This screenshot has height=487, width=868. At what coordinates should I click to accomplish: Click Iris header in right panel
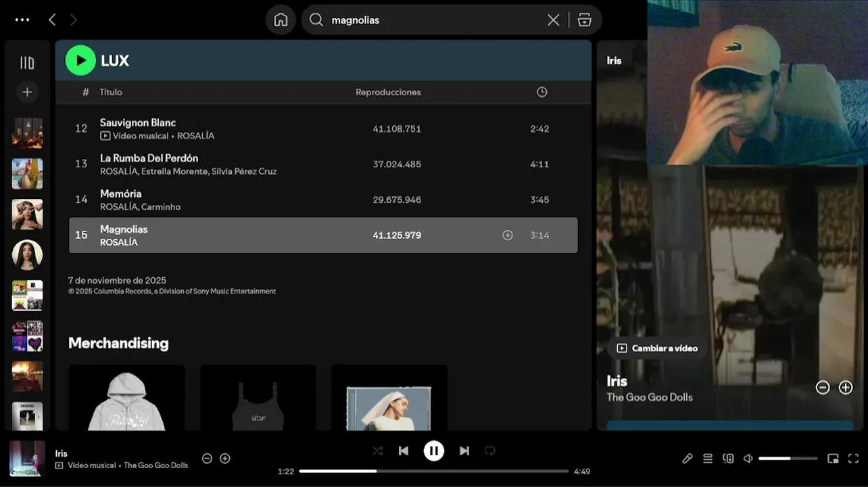[x=614, y=60]
